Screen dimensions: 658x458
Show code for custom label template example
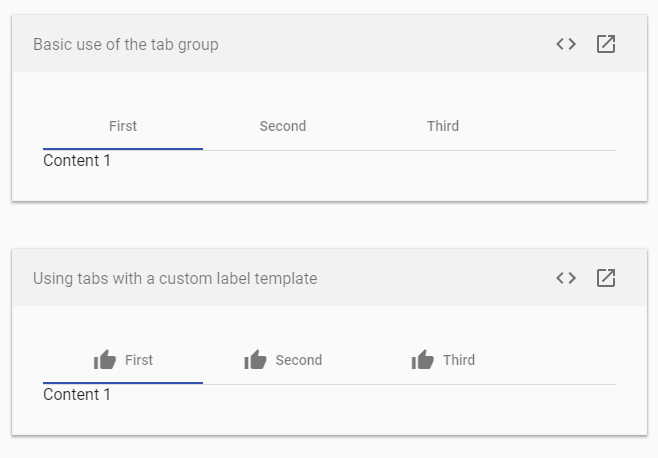[x=566, y=278]
